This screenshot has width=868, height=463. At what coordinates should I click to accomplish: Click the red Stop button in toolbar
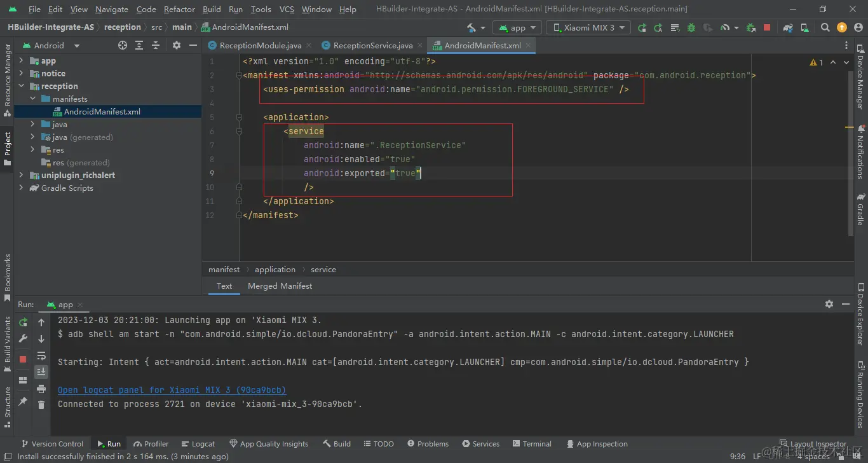(x=767, y=28)
